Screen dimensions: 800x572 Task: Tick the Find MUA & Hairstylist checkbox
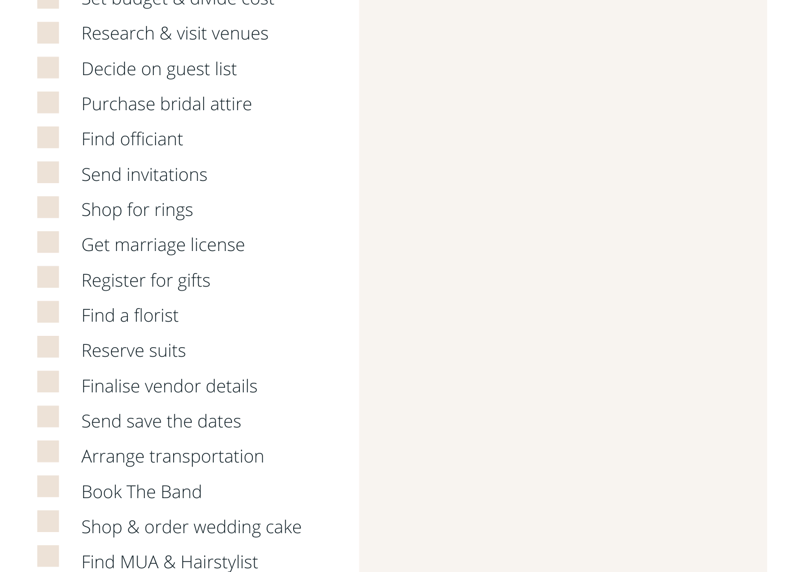coord(48,557)
